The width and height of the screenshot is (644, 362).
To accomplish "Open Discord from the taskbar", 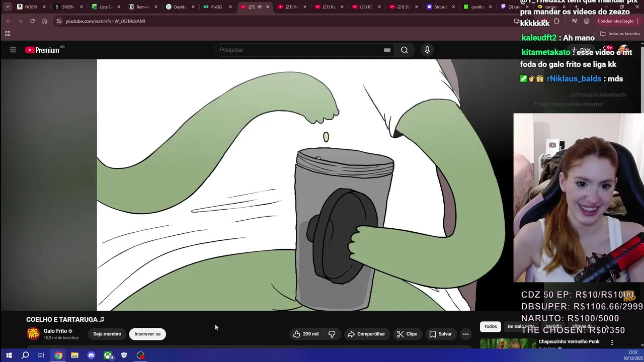I will point(91,355).
